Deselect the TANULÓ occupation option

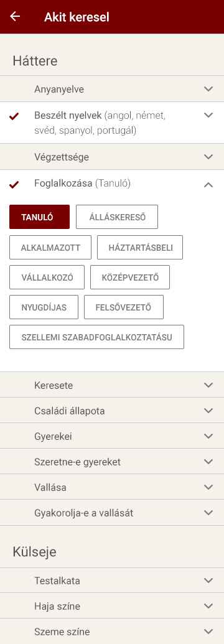39,217
